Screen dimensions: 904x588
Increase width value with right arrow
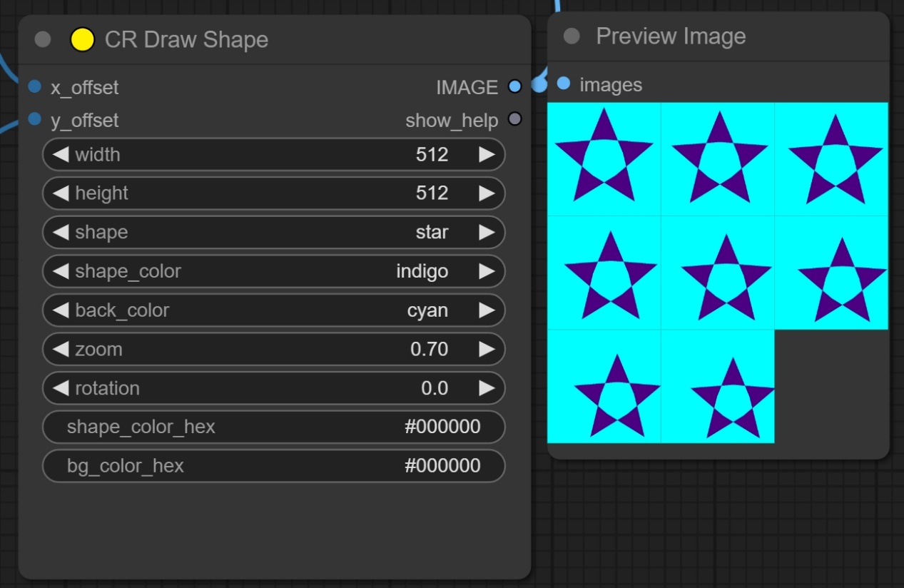pos(487,154)
